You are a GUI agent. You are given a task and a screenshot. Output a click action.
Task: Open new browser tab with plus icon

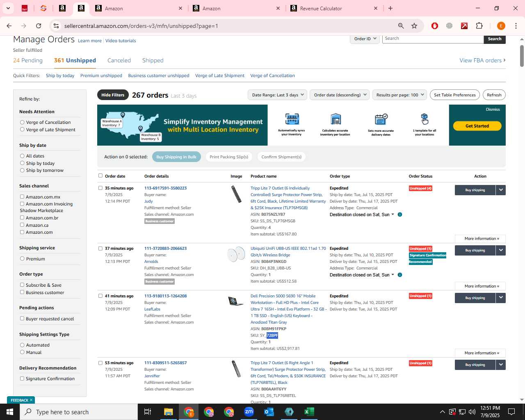390,8
